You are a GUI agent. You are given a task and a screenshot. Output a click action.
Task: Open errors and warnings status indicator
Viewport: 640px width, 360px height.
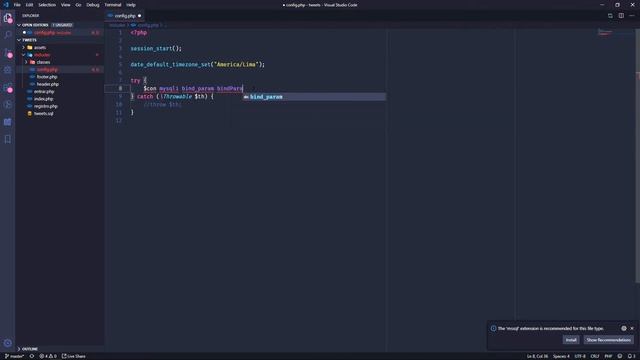click(48, 356)
